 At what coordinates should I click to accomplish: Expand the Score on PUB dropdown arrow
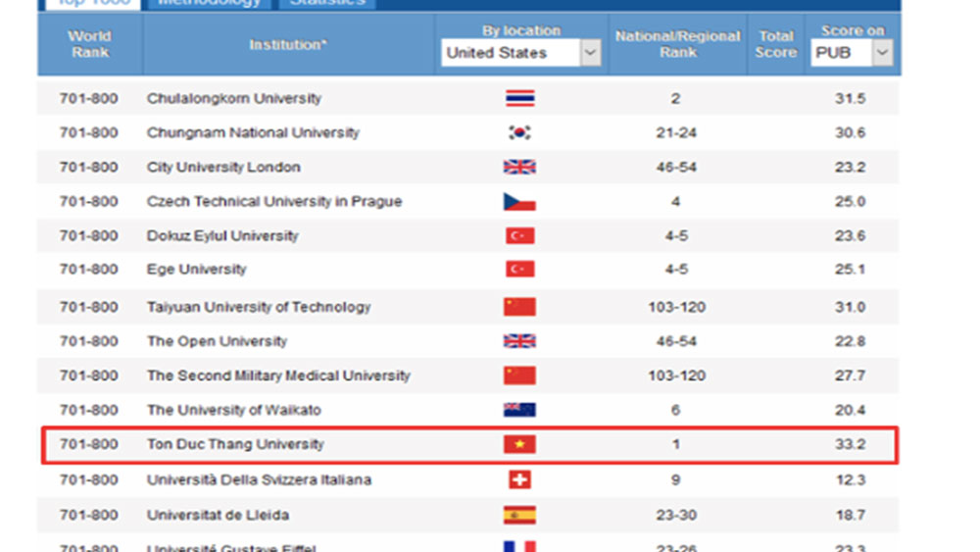882,53
